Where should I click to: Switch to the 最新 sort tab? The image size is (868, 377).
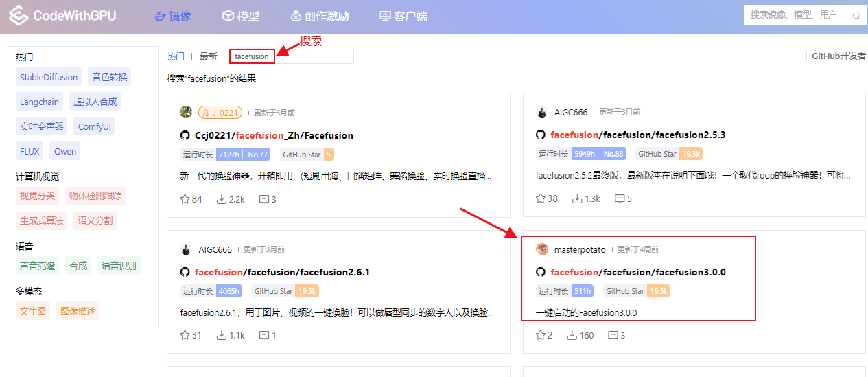pyautogui.click(x=209, y=56)
